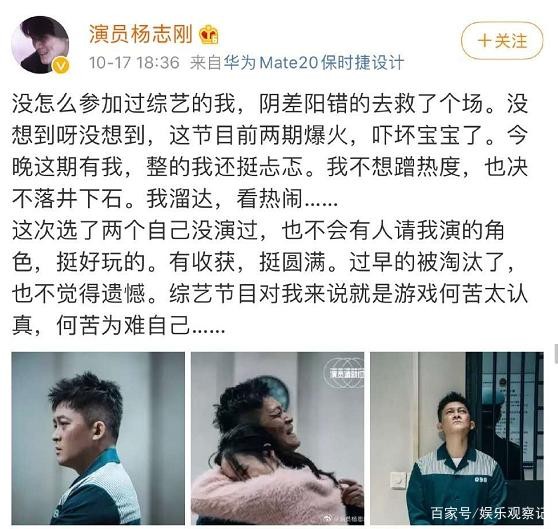This screenshot has height=529, width=558.
Task: Open the poster's profile avatar
Action: click(x=40, y=45)
